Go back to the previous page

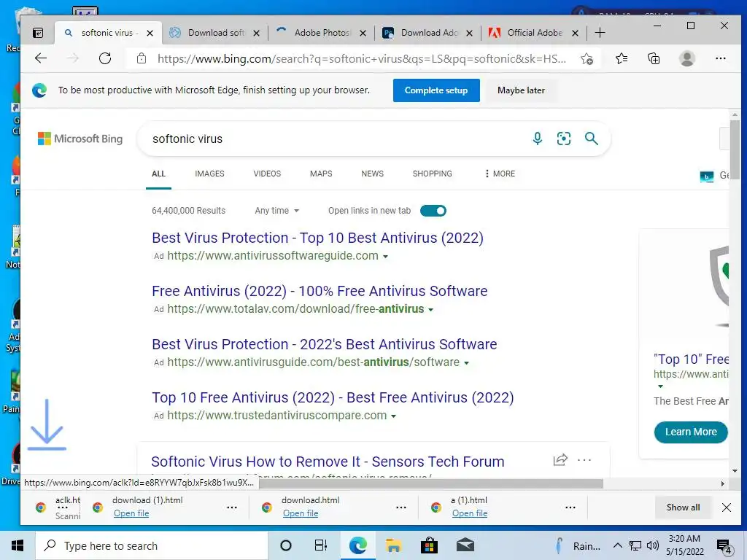41,58
